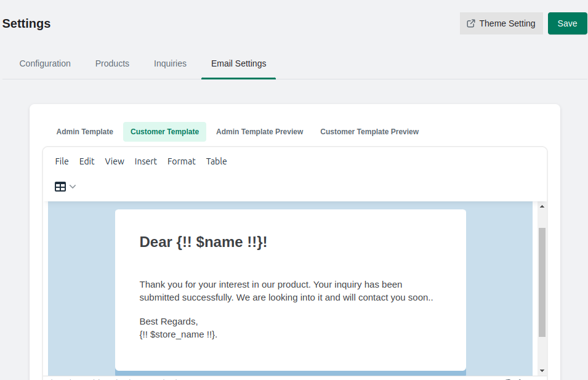Select the Email Settings tab
Viewport: 588px width, 380px height.
pos(238,63)
